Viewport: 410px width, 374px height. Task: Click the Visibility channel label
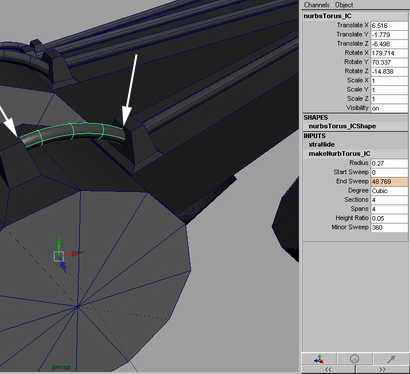(357, 108)
